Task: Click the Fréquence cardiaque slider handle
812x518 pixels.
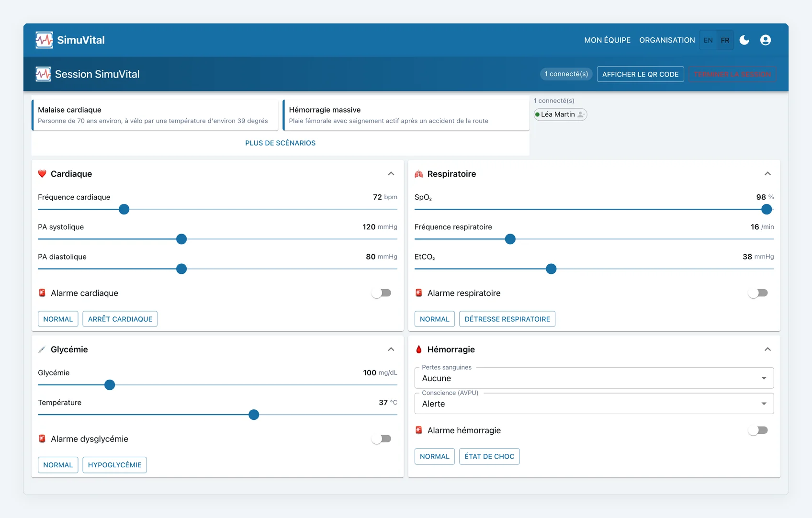Action: click(124, 209)
